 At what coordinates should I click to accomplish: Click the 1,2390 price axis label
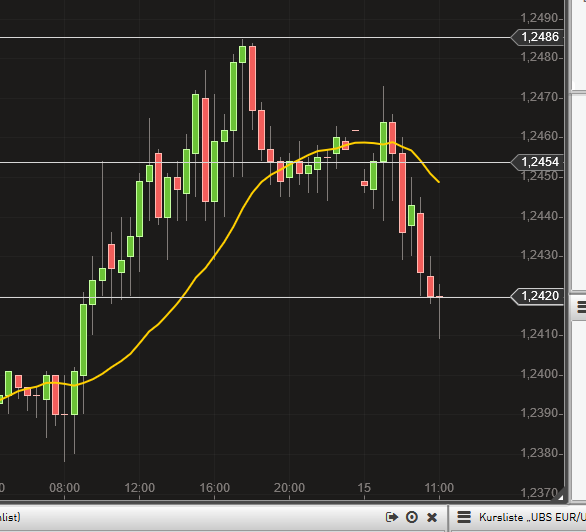point(539,413)
